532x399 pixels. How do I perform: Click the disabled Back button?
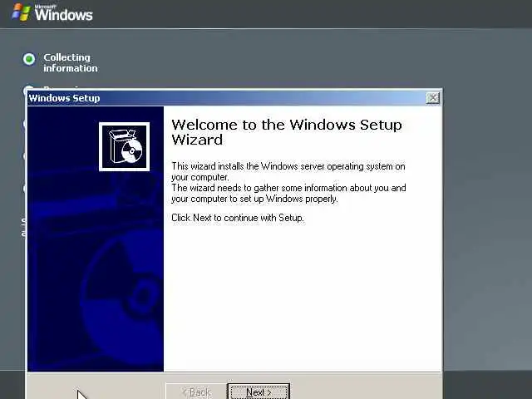[196, 392]
